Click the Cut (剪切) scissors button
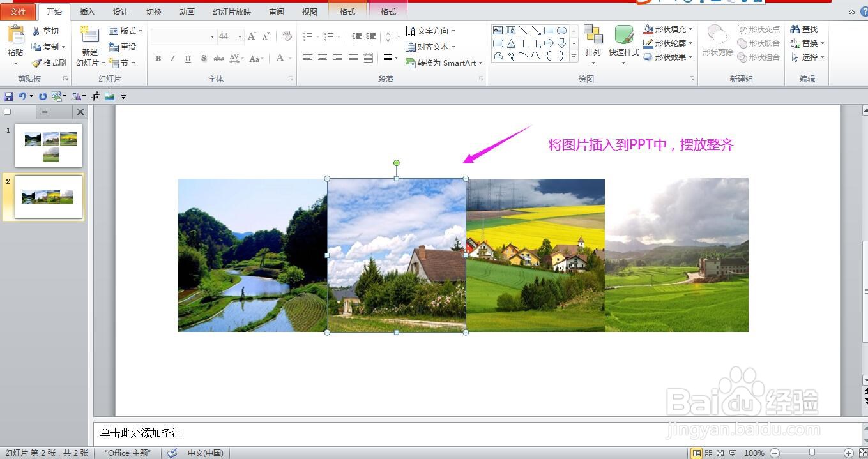868x459 pixels. tap(46, 31)
